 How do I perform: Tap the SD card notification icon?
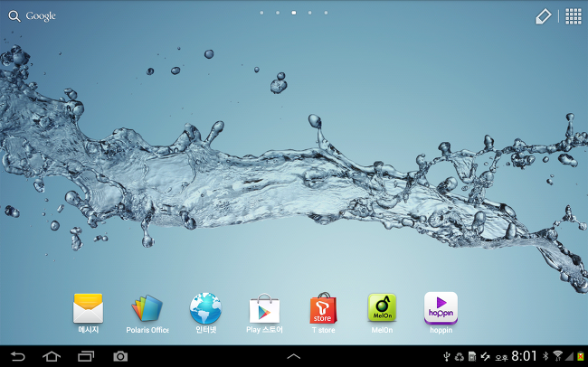(x=472, y=356)
